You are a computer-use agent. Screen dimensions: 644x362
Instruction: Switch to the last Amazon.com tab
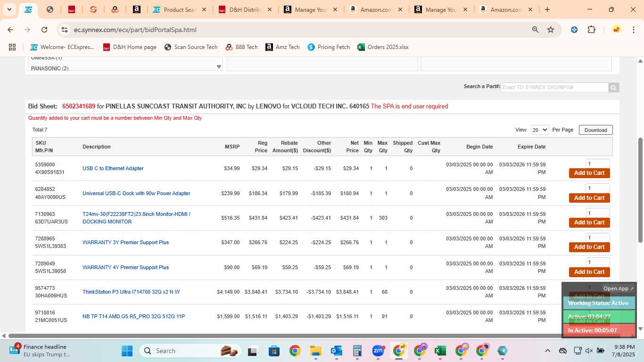tap(505, 9)
